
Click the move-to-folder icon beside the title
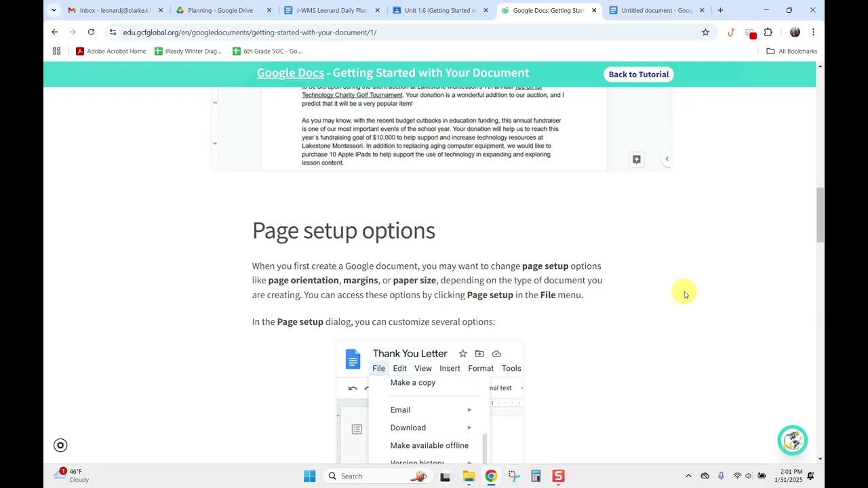coord(479,354)
